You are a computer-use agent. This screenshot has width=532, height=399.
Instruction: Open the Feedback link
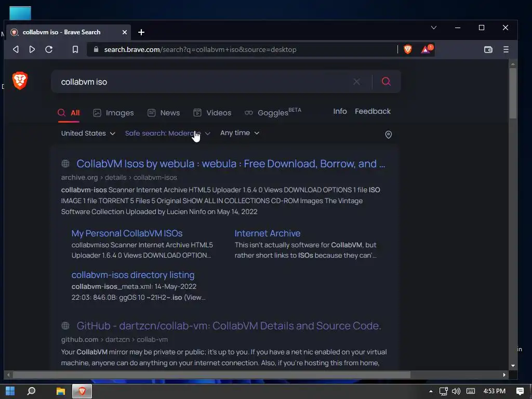(x=373, y=111)
